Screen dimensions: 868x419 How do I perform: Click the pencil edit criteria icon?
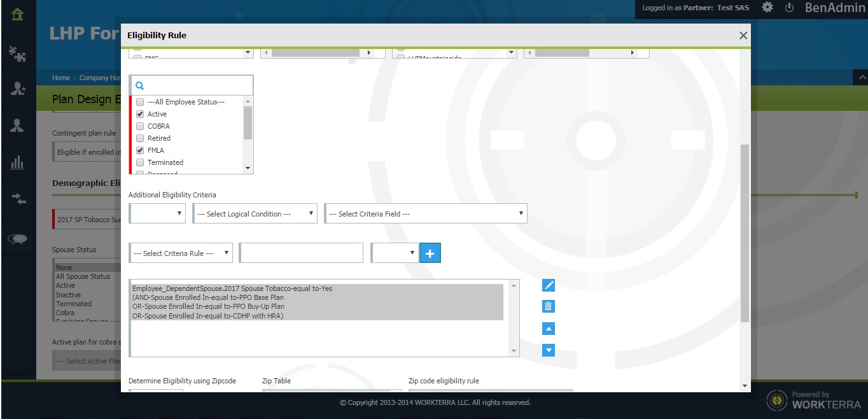tap(549, 285)
